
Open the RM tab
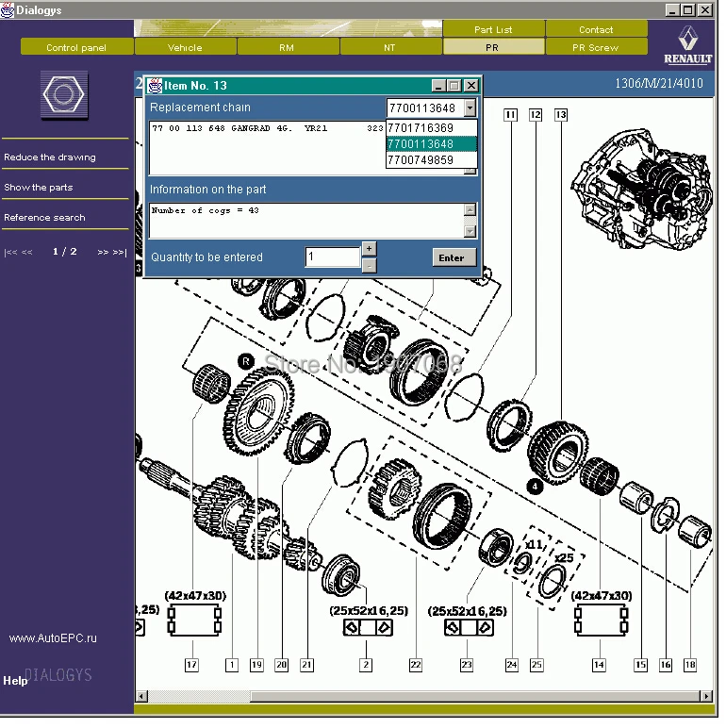coord(288,47)
